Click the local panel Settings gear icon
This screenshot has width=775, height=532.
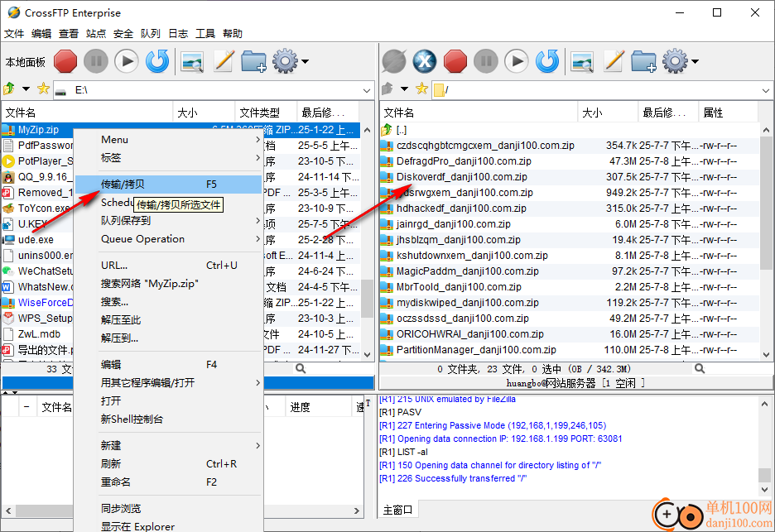pyautogui.click(x=285, y=62)
